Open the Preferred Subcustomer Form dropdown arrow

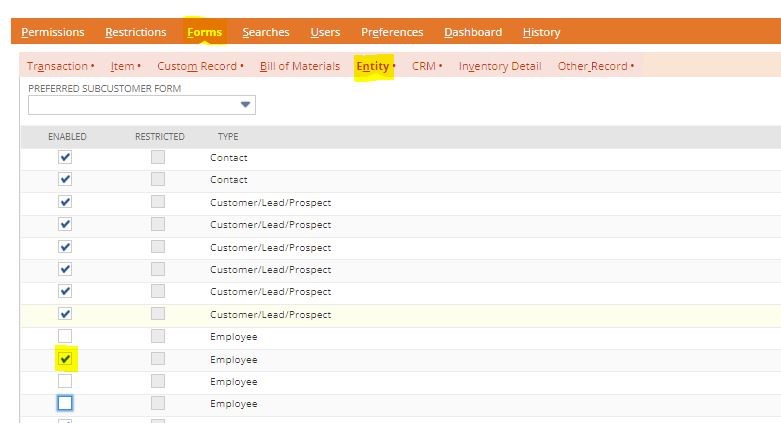[x=245, y=105]
